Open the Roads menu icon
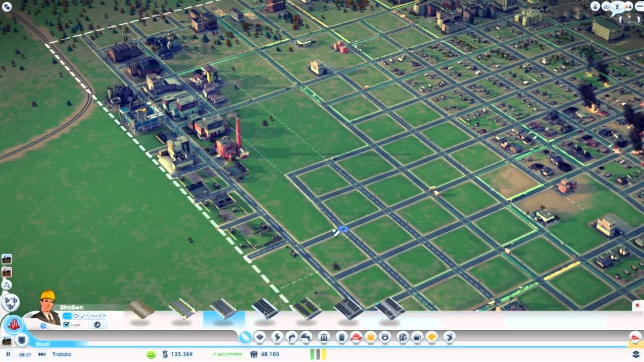The image size is (644, 362). point(245,337)
